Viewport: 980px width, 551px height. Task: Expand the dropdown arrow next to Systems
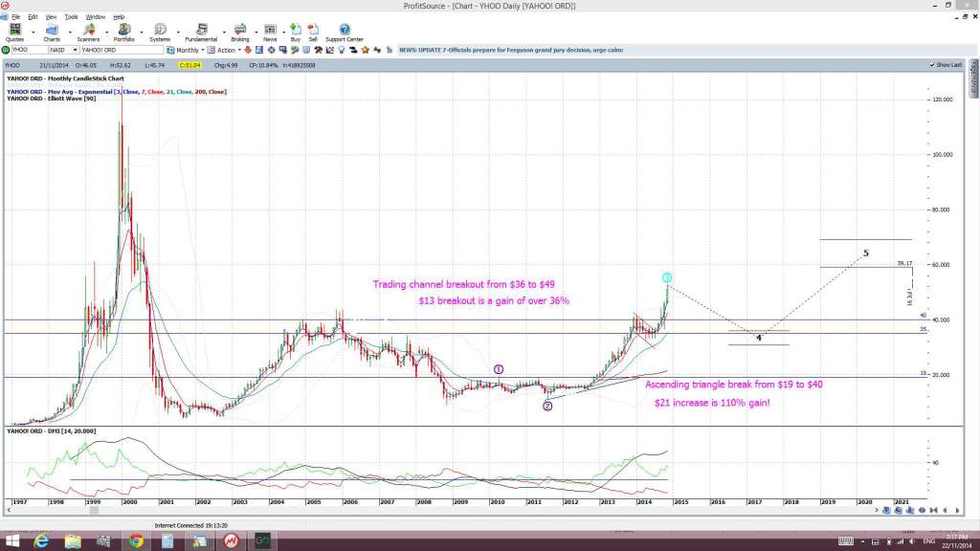(x=178, y=32)
